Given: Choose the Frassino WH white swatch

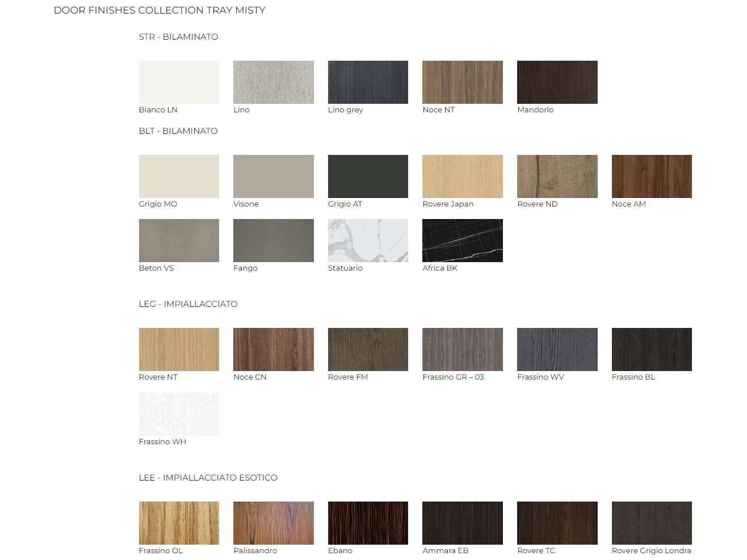Looking at the screenshot, I should point(179,414).
